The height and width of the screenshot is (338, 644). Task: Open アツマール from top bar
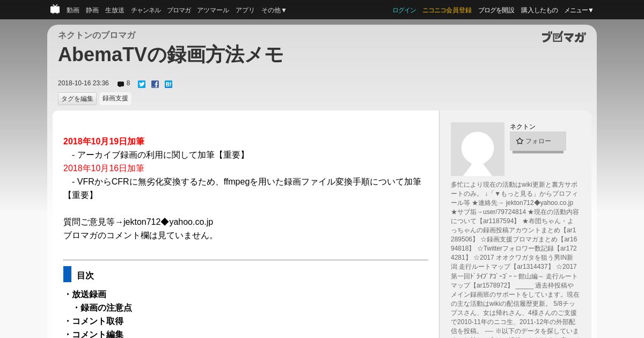[213, 10]
